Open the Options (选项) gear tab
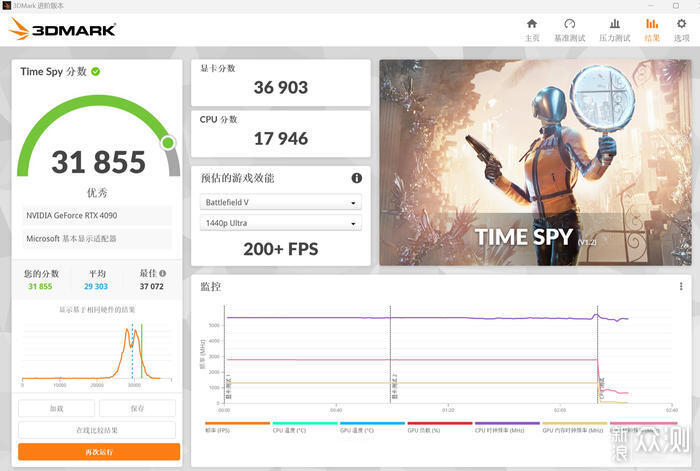 681,30
